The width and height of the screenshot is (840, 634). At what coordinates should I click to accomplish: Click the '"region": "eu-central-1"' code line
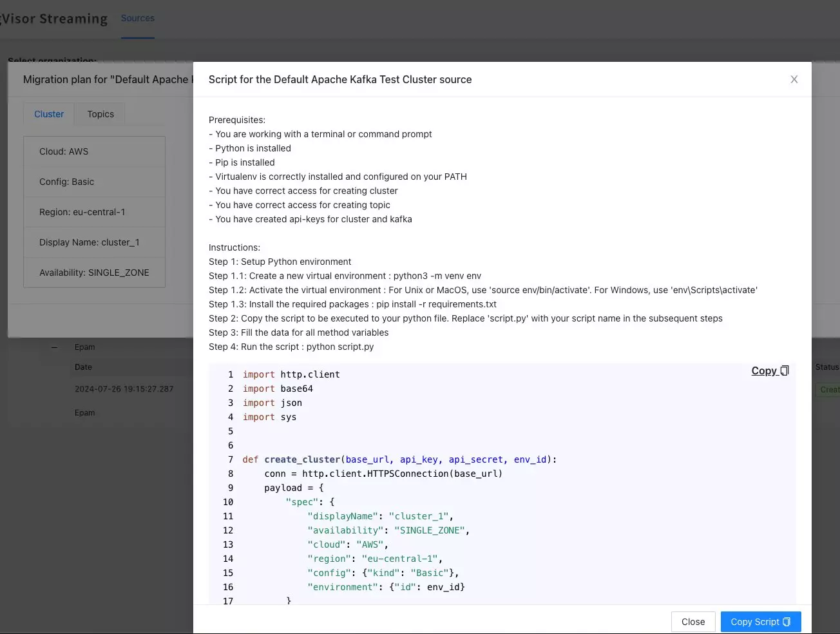click(x=375, y=559)
